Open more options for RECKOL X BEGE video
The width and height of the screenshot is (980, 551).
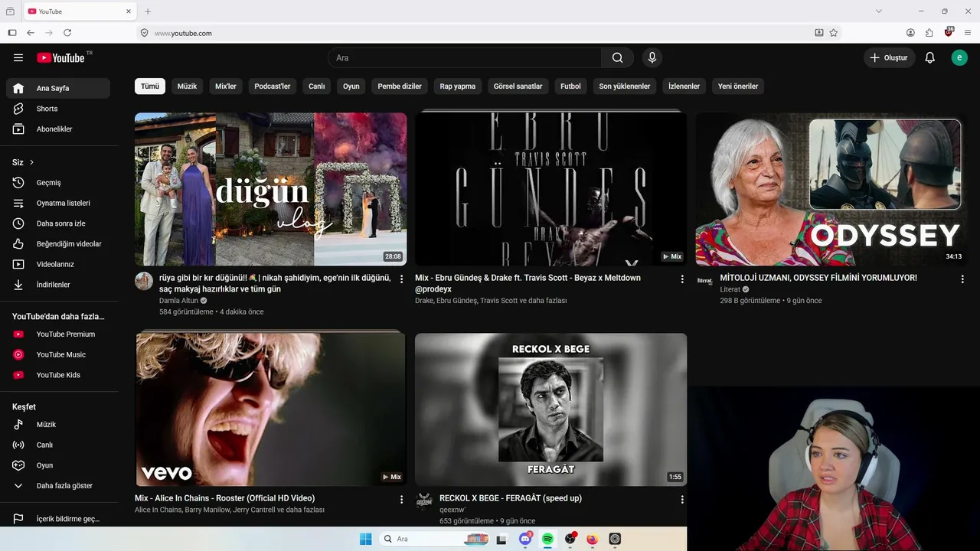682,500
